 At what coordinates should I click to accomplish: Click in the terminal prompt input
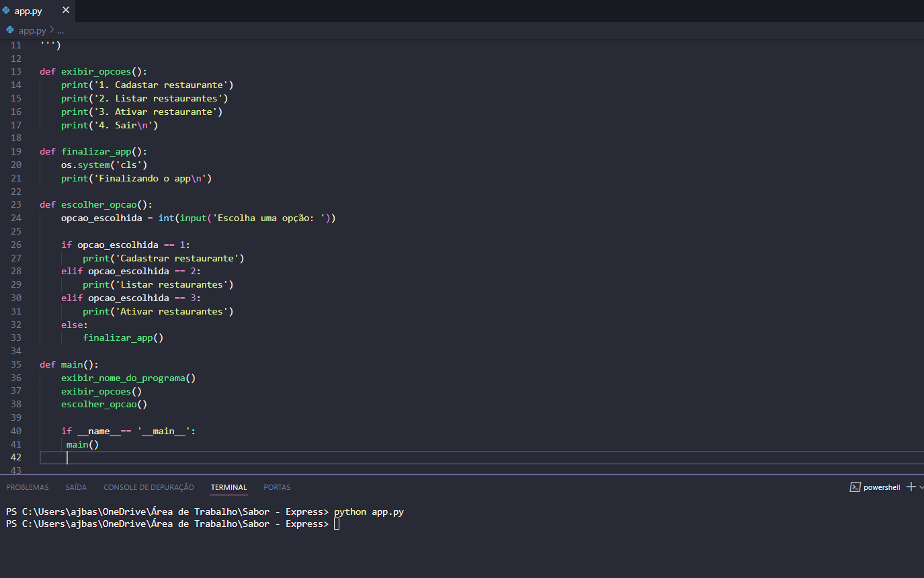pyautogui.click(x=337, y=524)
